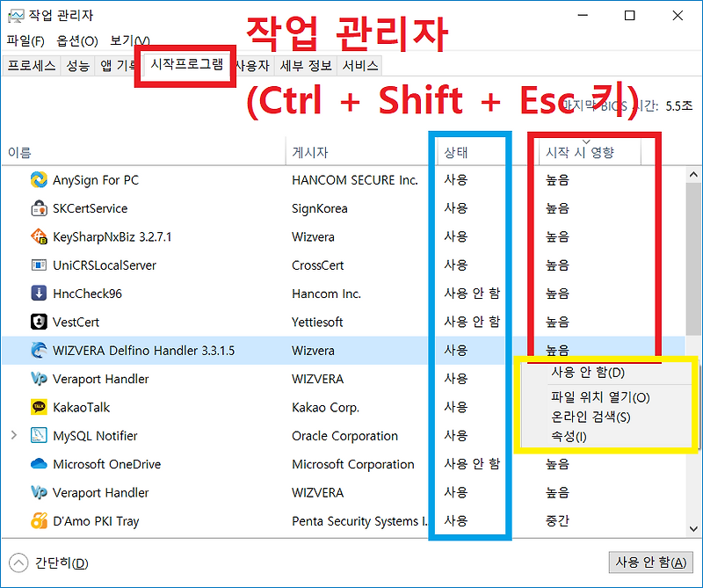Switch to the 성능 tab
The height and width of the screenshot is (588, 703).
click(x=78, y=66)
